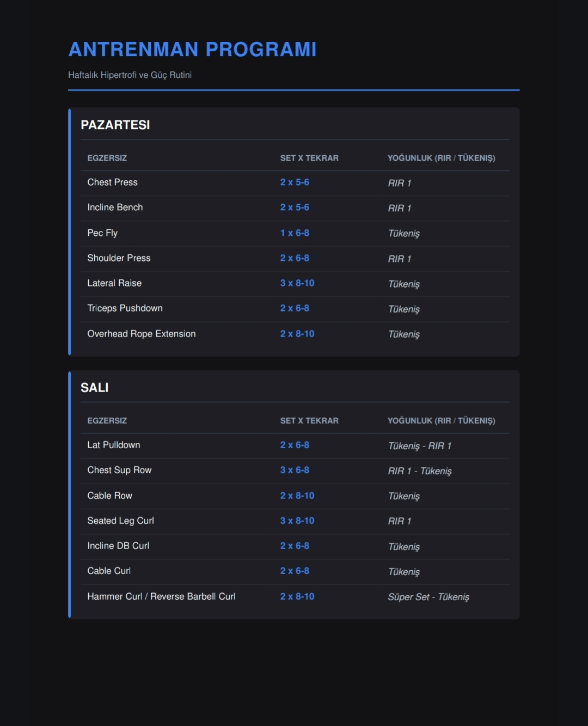Image resolution: width=588 pixels, height=726 pixels.
Task: Click 2 x 8-10 in Cable Row row
Action: (297, 496)
